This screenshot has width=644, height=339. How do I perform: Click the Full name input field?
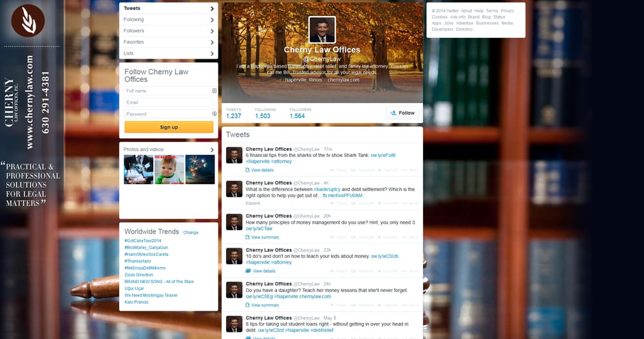[169, 91]
